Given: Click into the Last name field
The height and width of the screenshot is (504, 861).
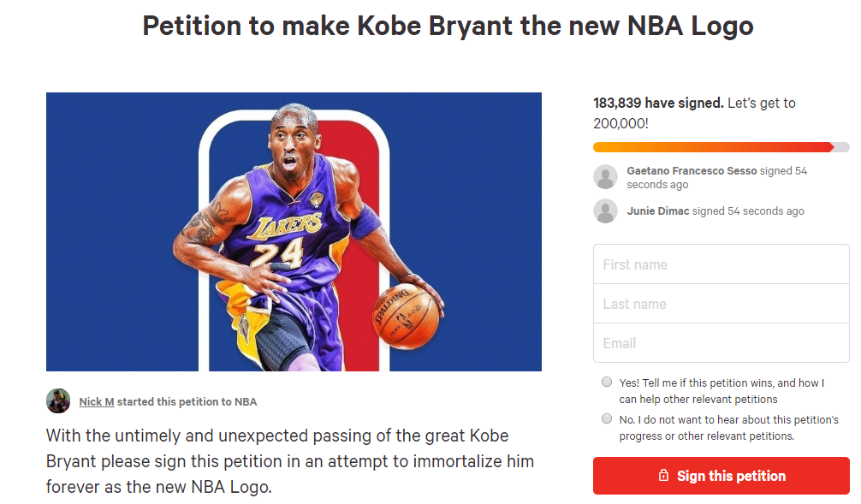Looking at the screenshot, I should [721, 304].
